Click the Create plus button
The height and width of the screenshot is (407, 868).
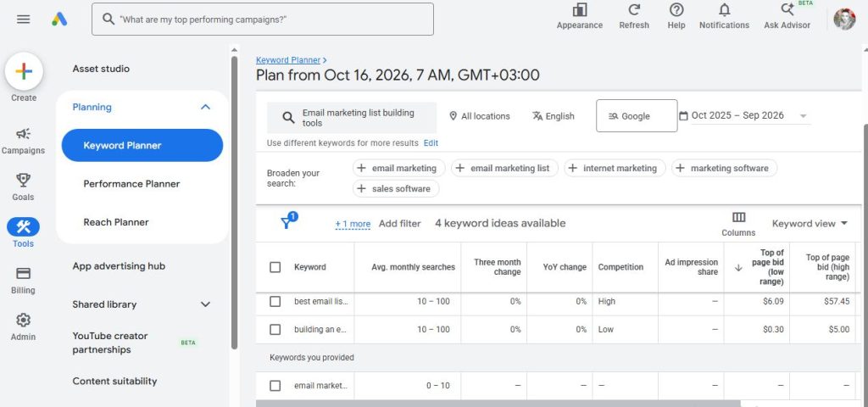(24, 71)
